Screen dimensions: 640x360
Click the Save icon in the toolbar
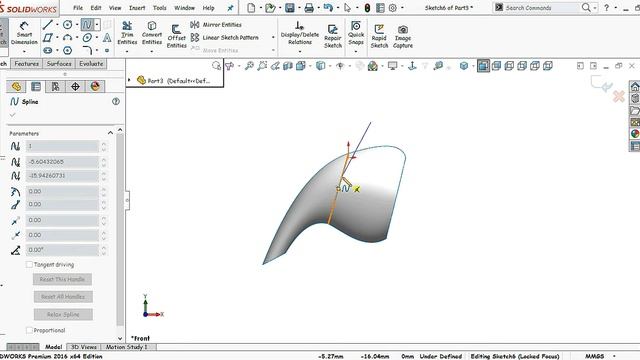tap(290, 8)
